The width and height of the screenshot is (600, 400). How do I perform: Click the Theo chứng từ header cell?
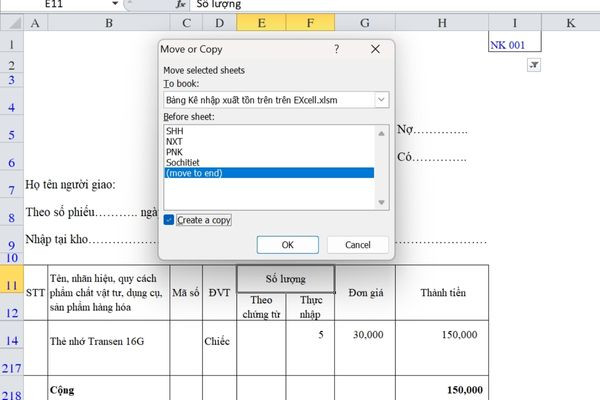pos(261,307)
